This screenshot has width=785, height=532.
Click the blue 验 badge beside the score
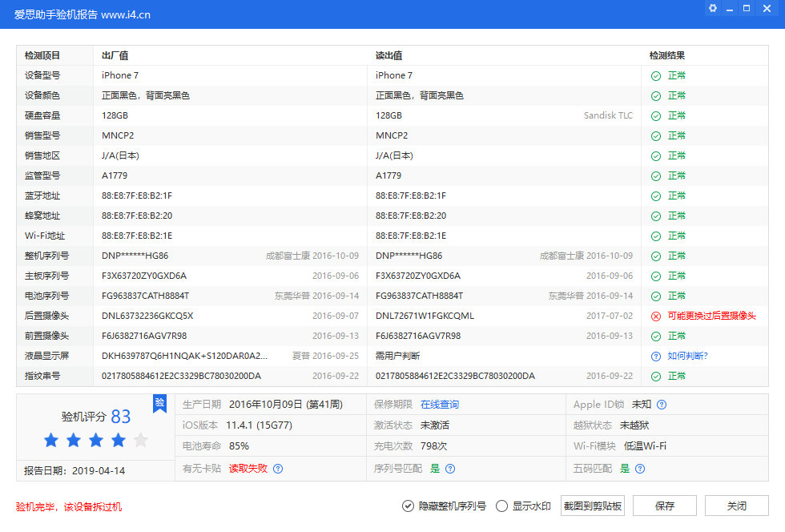click(x=159, y=404)
